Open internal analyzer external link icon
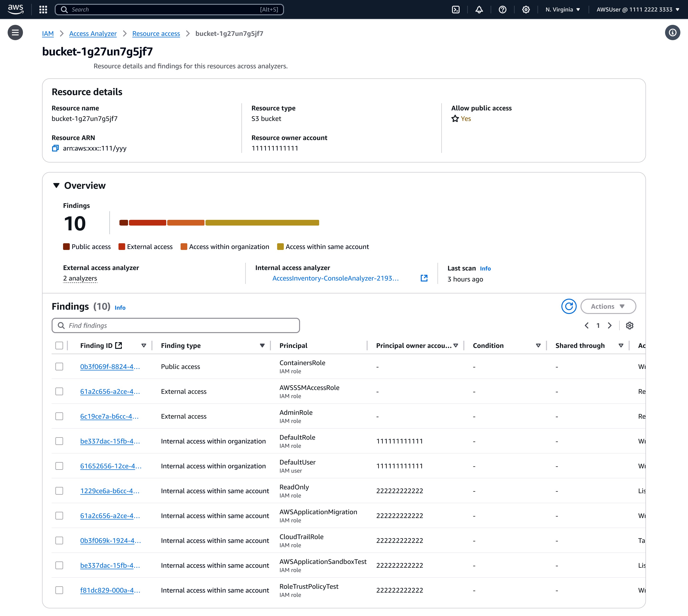The image size is (688, 616). (424, 278)
